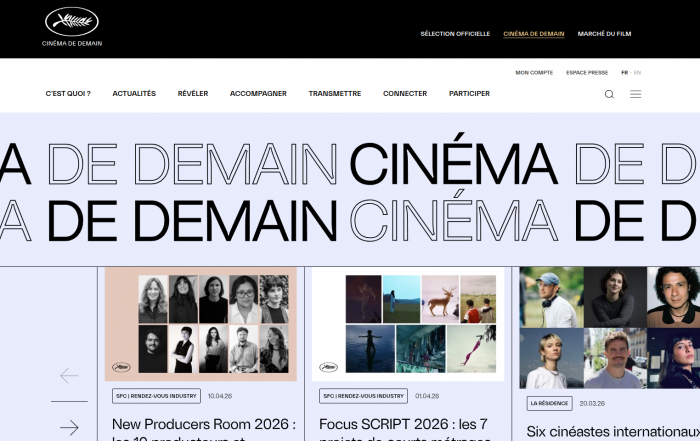Click the Festival de Cannes palm logo
Screen dimensions: 700x441
[x=72, y=21]
